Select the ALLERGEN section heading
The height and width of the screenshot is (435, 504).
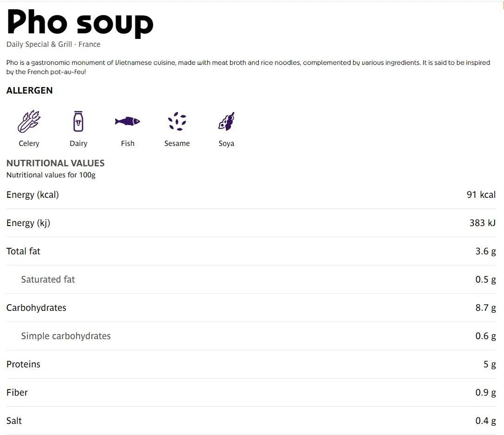point(30,91)
